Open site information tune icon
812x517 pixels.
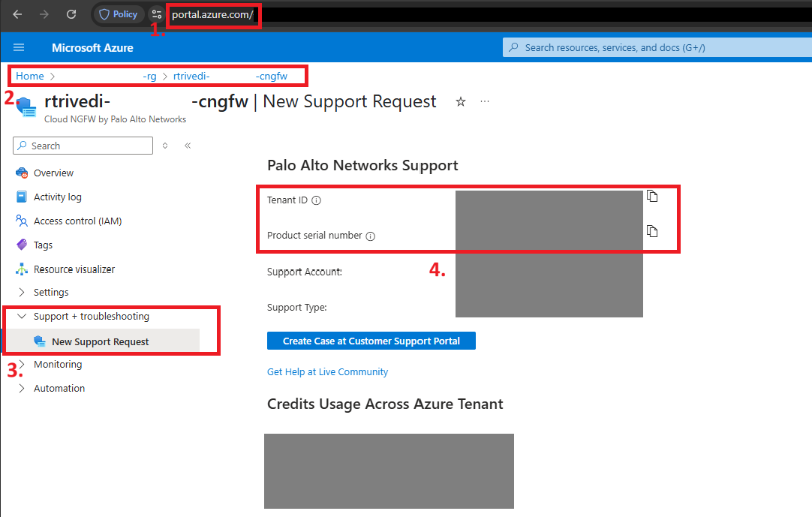[x=156, y=14]
